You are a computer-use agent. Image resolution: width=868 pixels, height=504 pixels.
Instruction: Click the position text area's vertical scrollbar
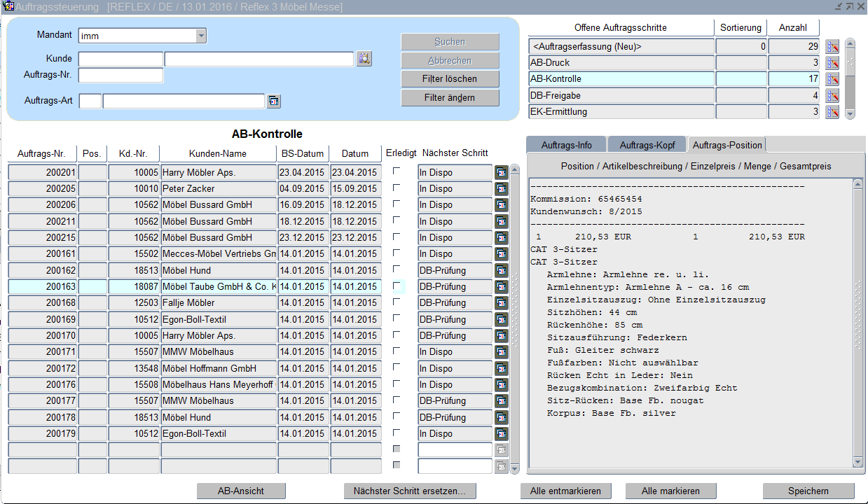pyautogui.click(x=857, y=322)
